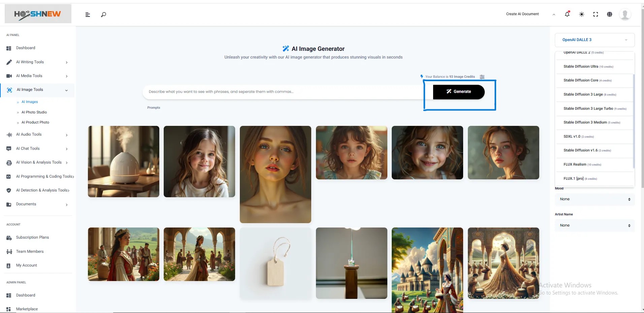Click the AI Detection shield icon
644x313 pixels.
click(9, 190)
